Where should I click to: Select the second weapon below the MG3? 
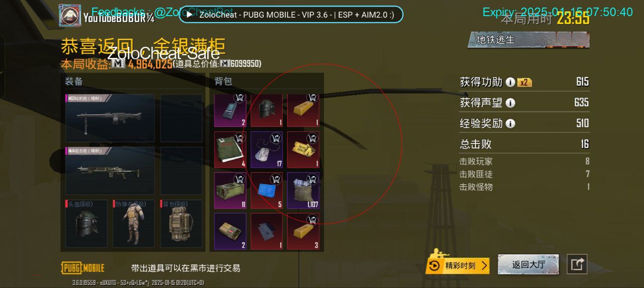(x=110, y=170)
